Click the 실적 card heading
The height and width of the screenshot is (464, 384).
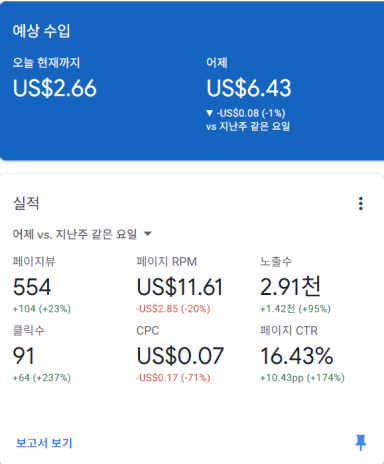coord(26,203)
